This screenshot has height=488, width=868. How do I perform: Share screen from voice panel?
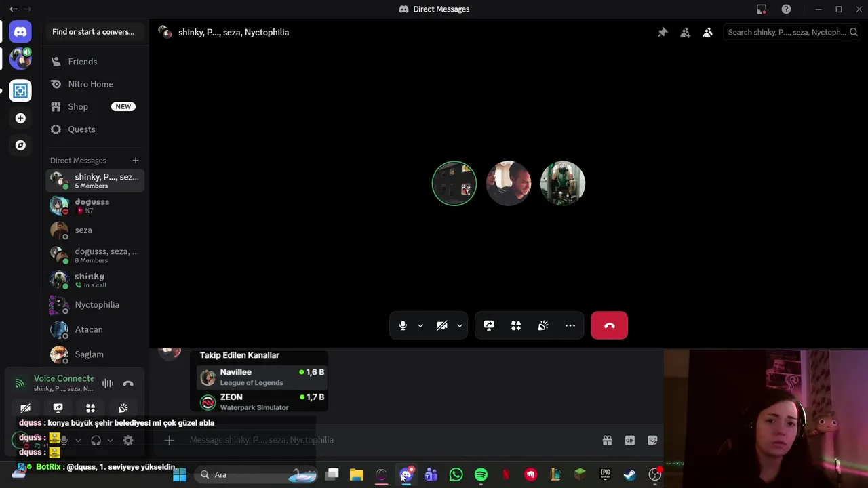pyautogui.click(x=58, y=408)
